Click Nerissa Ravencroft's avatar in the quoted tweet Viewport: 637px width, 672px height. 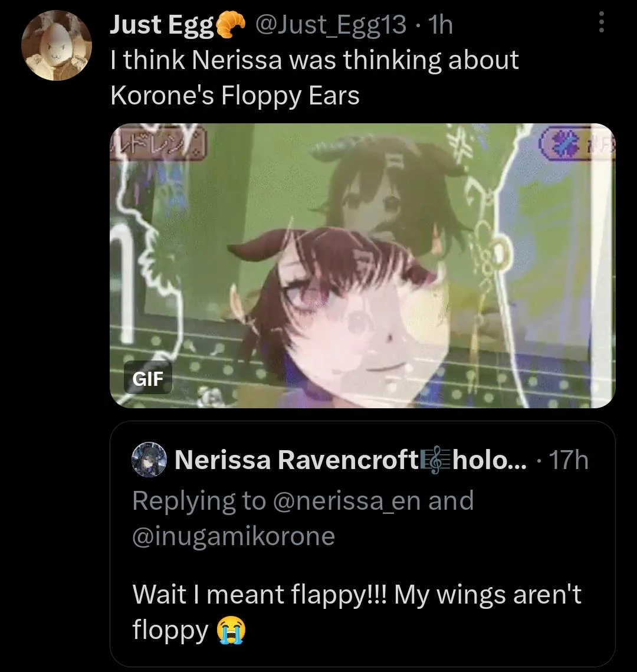tap(149, 461)
